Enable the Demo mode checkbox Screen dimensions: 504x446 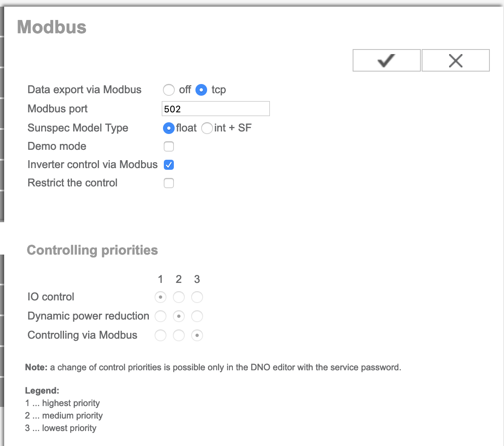tap(169, 146)
